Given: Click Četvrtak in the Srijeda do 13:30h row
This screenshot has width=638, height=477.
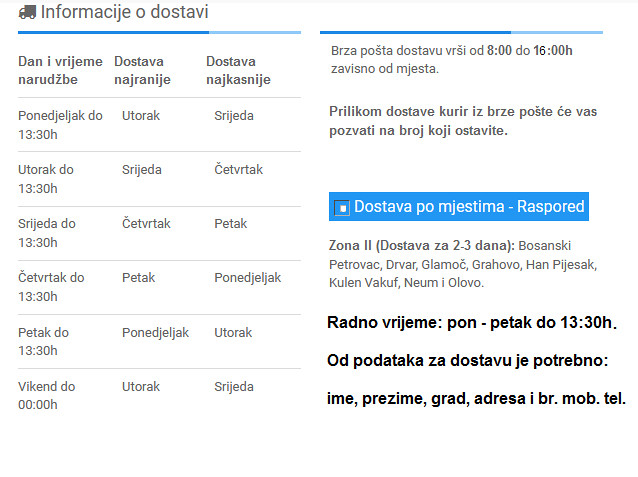Looking at the screenshot, I should click(146, 223).
